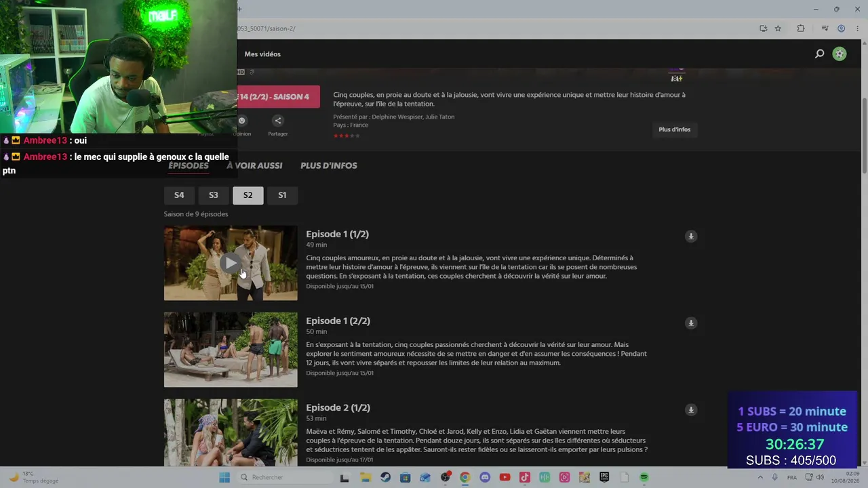Play the Saison 4 episode 14 button

pos(278,97)
